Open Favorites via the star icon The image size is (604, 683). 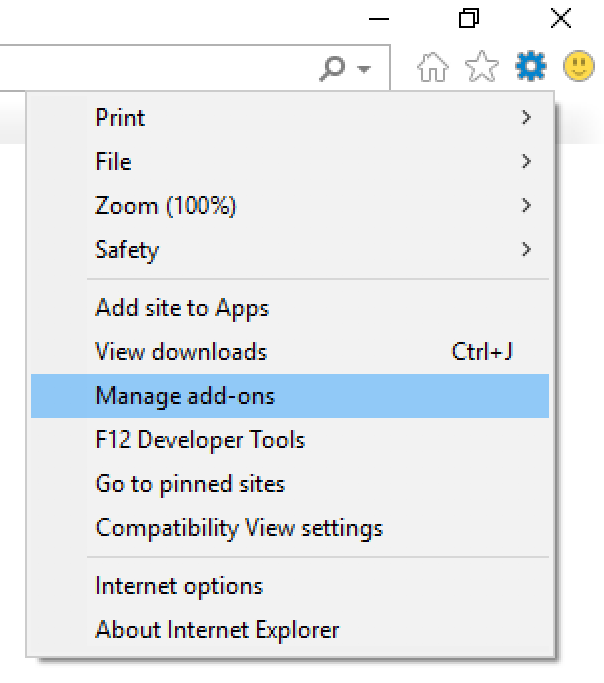(482, 67)
